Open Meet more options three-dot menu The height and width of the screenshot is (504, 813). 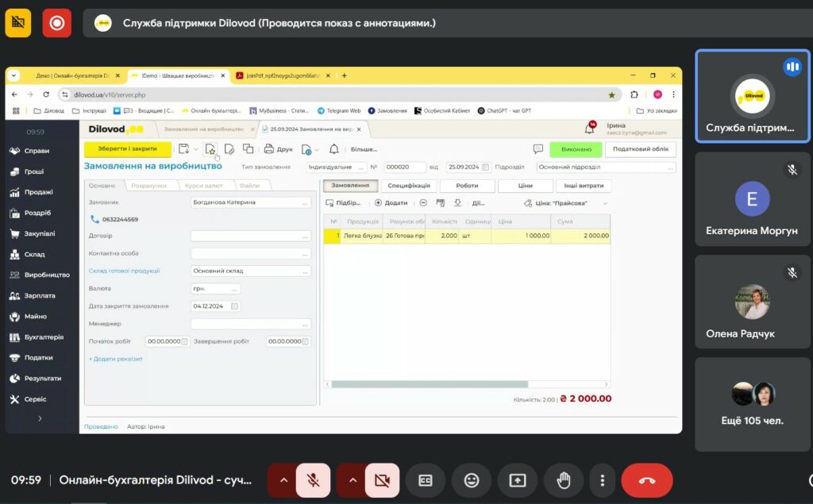602,481
